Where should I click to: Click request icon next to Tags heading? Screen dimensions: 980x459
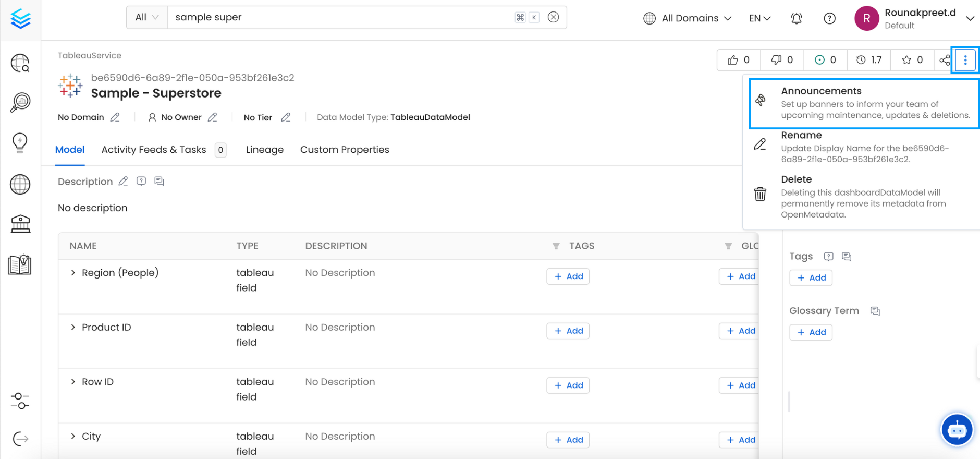(828, 256)
